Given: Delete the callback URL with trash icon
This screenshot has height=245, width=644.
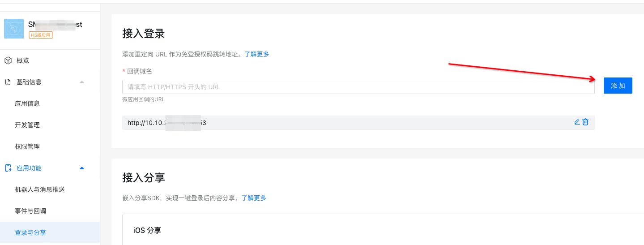Looking at the screenshot, I should 585,122.
